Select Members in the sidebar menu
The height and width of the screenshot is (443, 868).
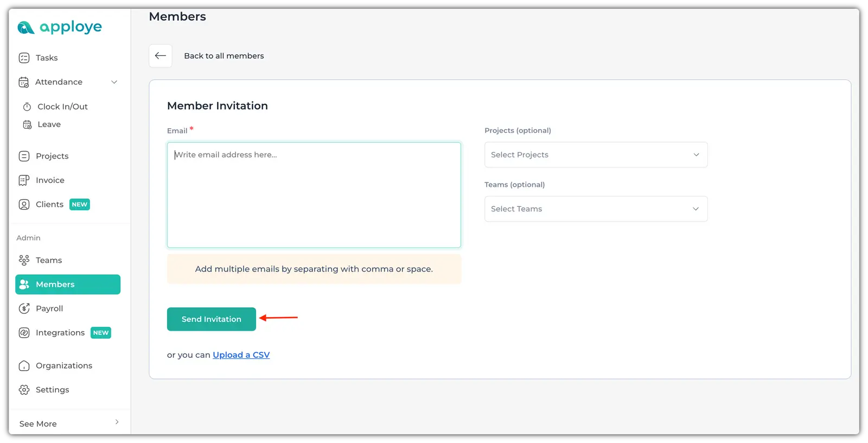pyautogui.click(x=68, y=284)
